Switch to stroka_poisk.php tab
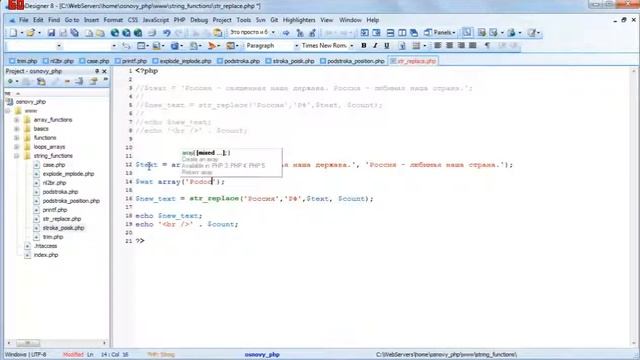This screenshot has width=640, height=360. pyautogui.click(x=290, y=61)
